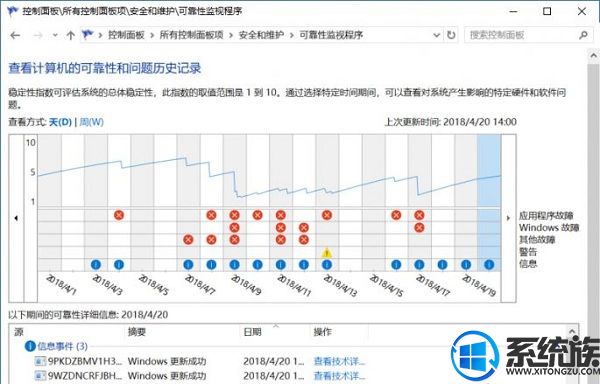Open the address bar history dropdown

(436, 35)
